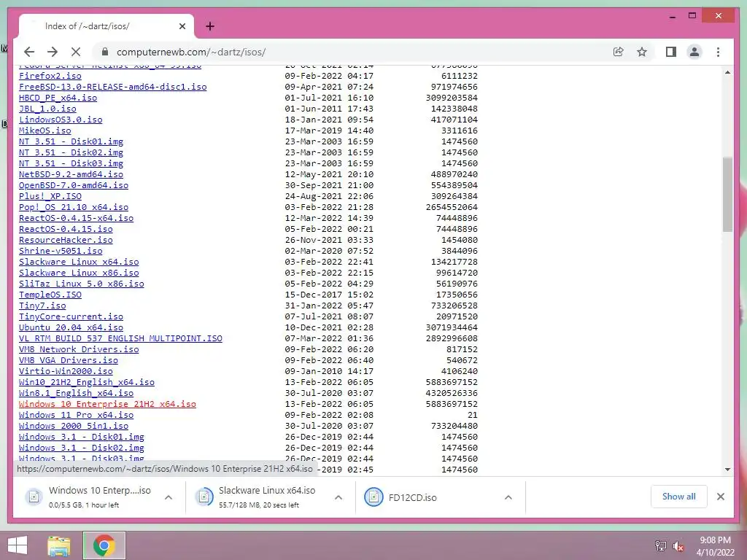This screenshot has height=560, width=747.
Task: Download LindowsOS3.0.iso
Action: coord(61,120)
